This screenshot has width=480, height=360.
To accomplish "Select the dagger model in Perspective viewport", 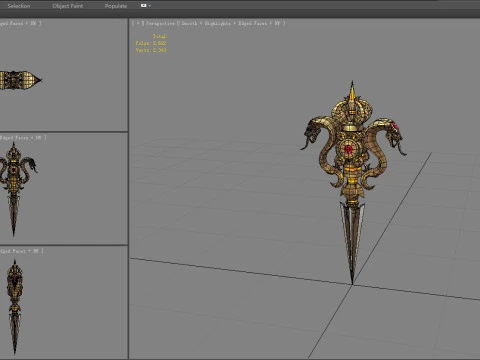I will [x=352, y=167].
